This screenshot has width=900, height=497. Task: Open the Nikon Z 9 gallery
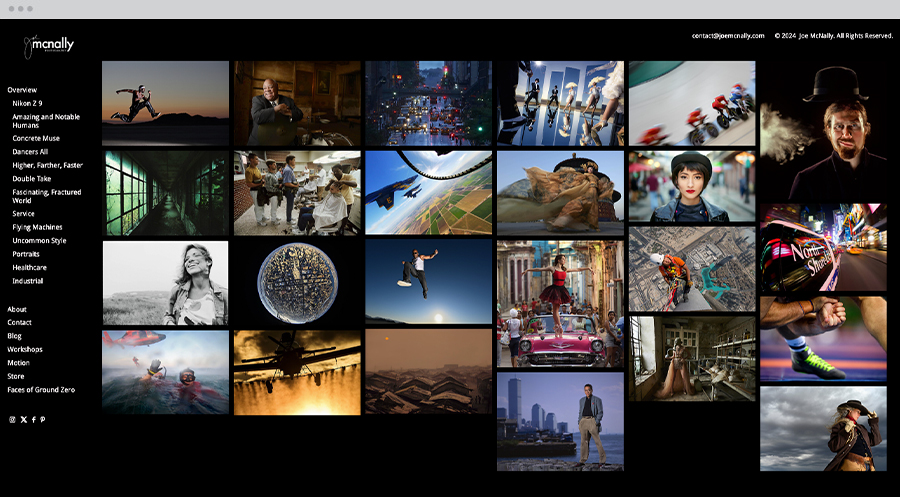pos(27,103)
